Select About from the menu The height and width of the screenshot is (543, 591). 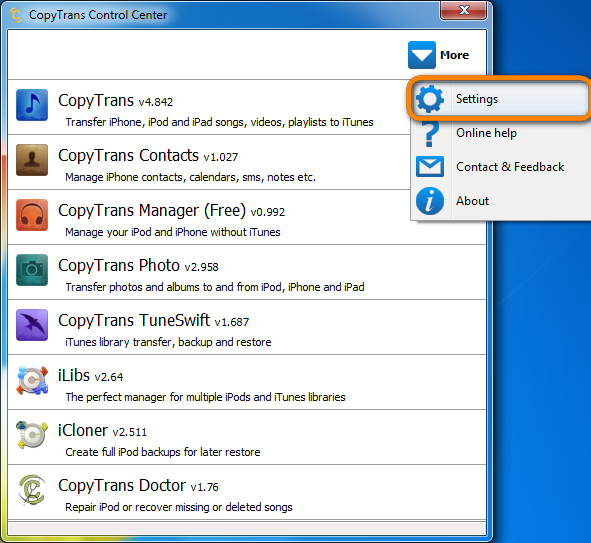pyautogui.click(x=500, y=201)
